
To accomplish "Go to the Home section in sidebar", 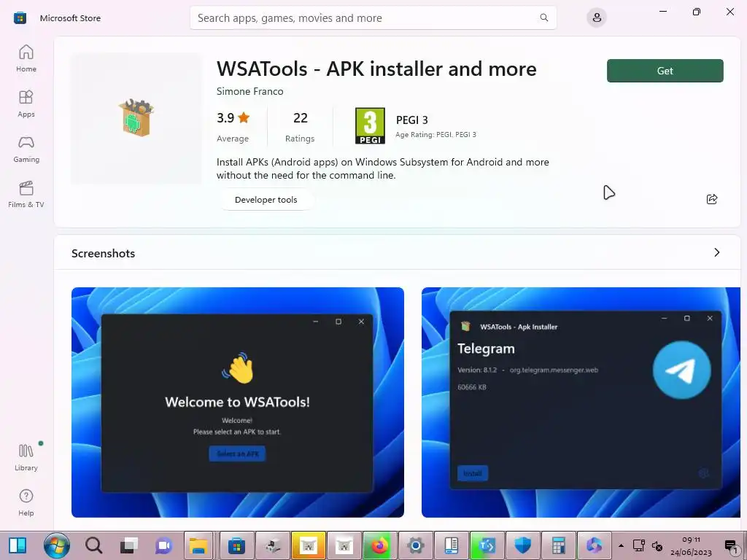I will pos(26,58).
